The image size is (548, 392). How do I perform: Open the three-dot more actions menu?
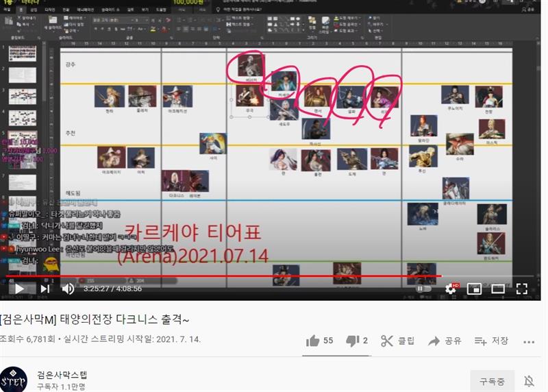pos(529,342)
